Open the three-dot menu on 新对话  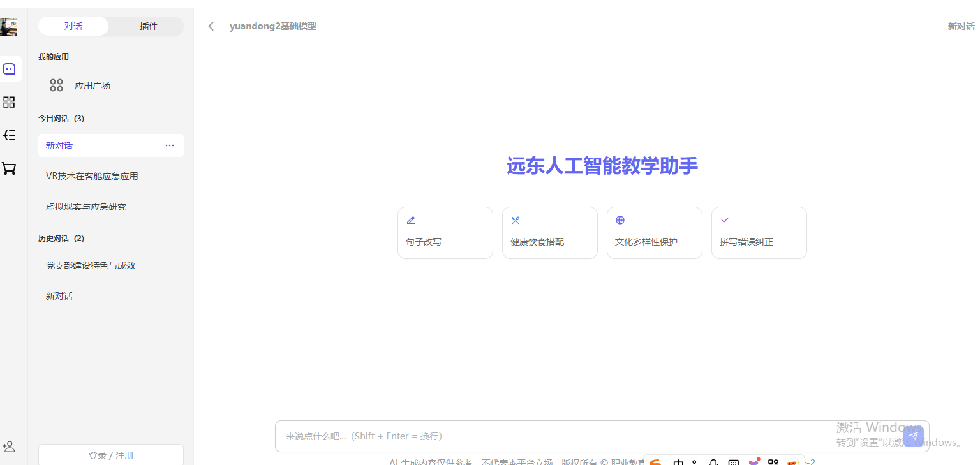170,145
